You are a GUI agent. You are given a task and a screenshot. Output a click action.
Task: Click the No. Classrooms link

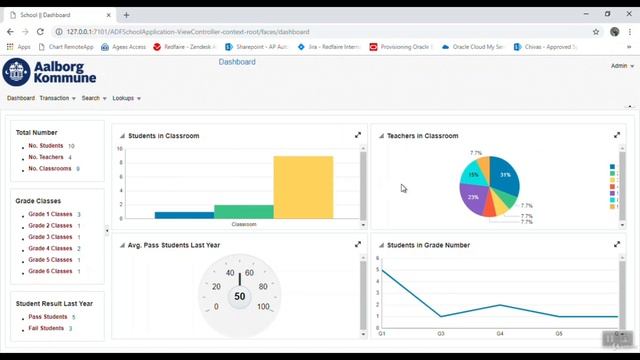50,169
